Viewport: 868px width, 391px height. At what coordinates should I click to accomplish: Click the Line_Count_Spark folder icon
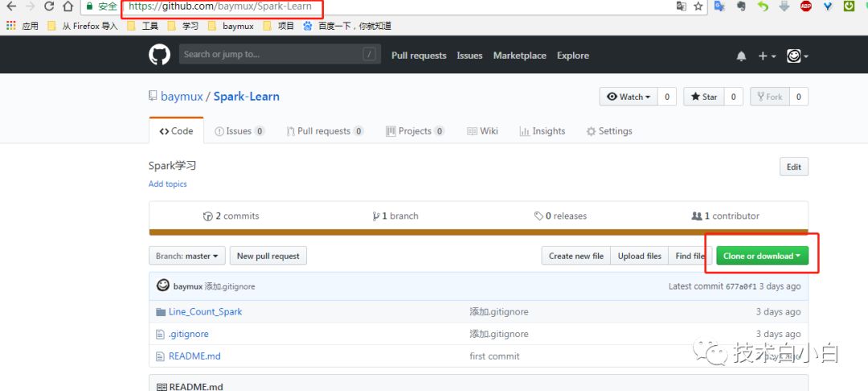click(161, 312)
